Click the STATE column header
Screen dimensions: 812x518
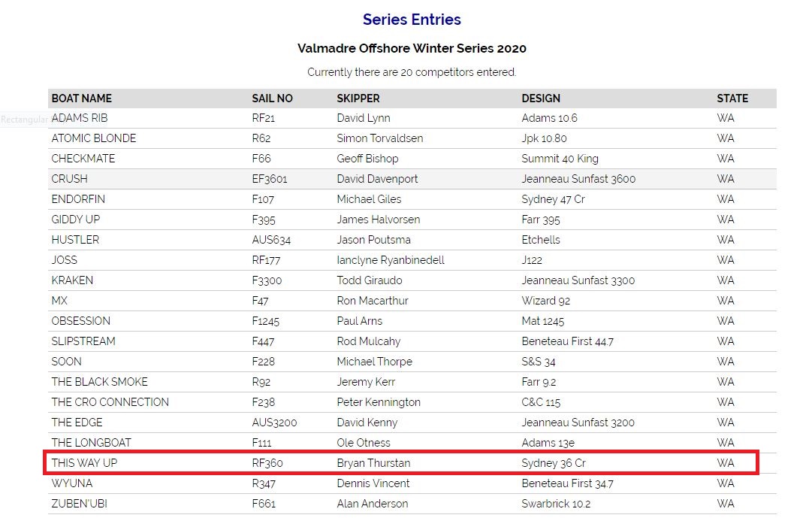click(x=732, y=98)
